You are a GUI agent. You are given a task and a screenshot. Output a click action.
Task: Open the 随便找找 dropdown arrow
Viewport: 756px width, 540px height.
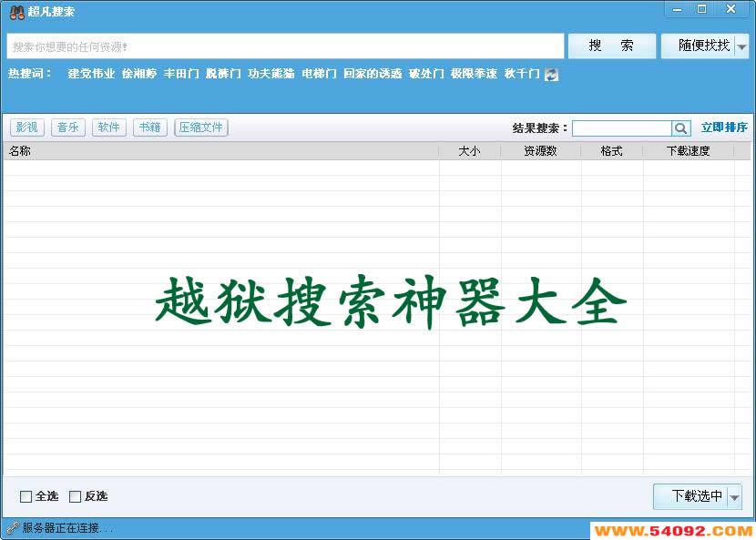(x=742, y=46)
